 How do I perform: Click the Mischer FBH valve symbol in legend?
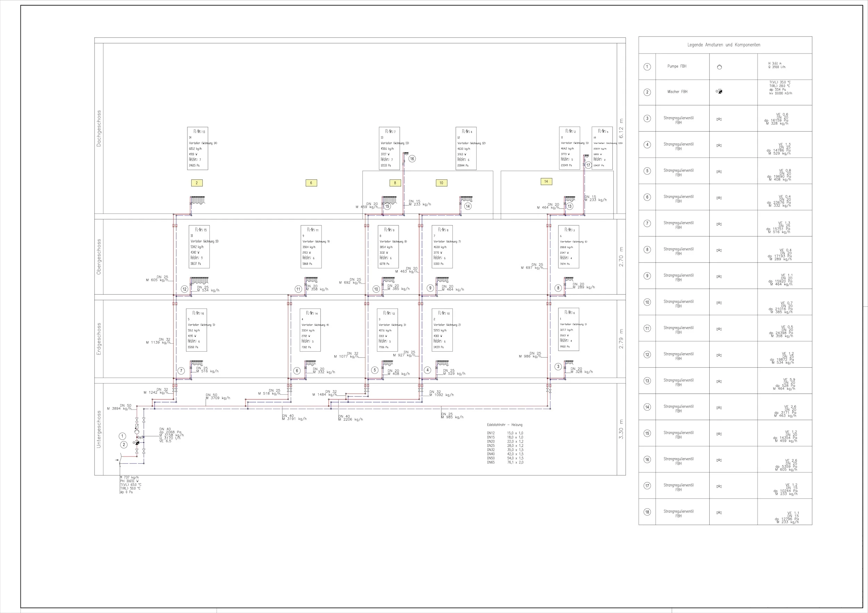point(719,91)
